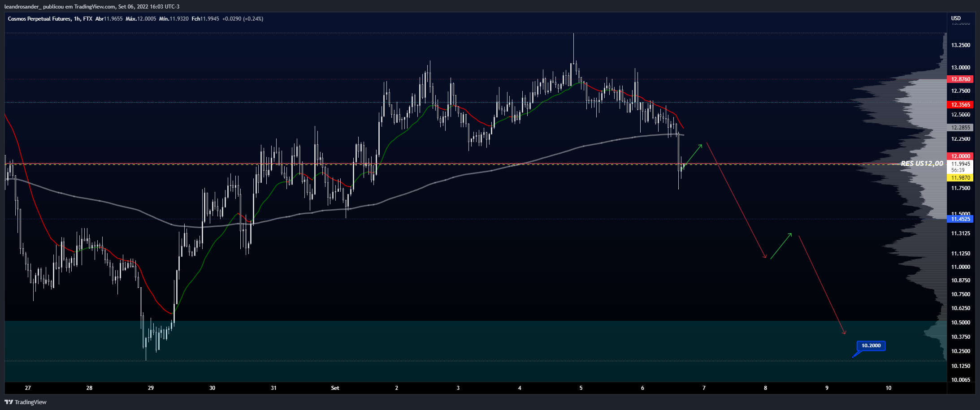Select the yellow 11.9870 price tag

(x=960, y=178)
